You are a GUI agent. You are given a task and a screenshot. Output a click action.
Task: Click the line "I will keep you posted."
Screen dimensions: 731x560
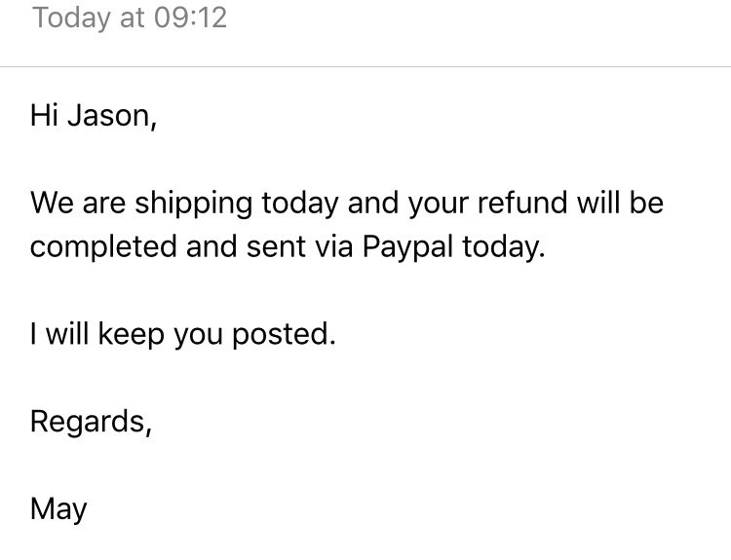click(x=183, y=335)
